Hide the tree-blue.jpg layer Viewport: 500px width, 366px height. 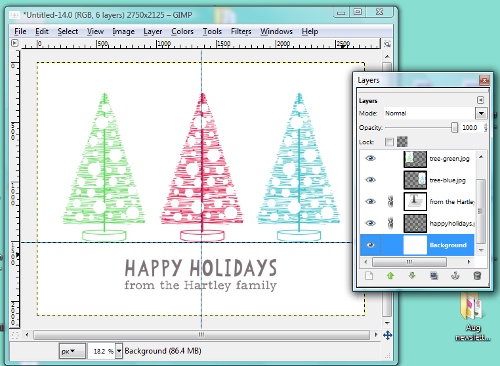tap(370, 180)
